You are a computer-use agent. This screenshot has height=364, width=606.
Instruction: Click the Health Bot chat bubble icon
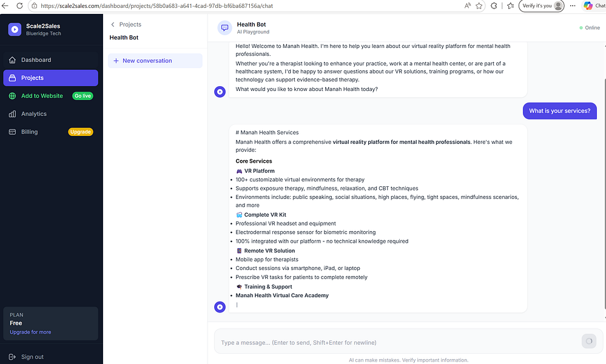pos(225,28)
